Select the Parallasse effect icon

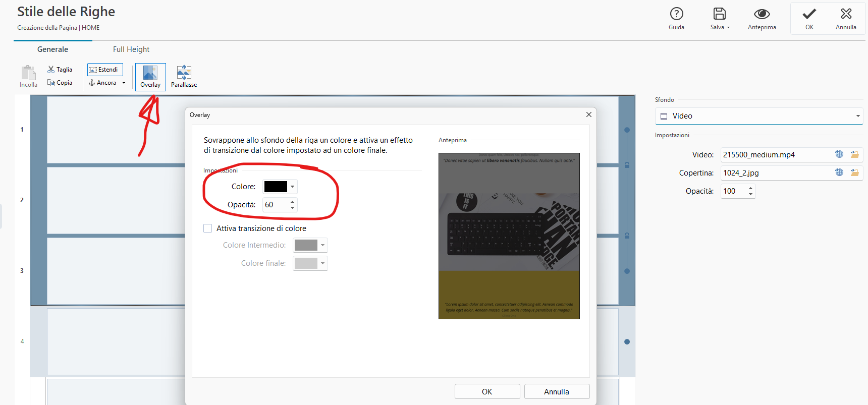pyautogui.click(x=184, y=73)
